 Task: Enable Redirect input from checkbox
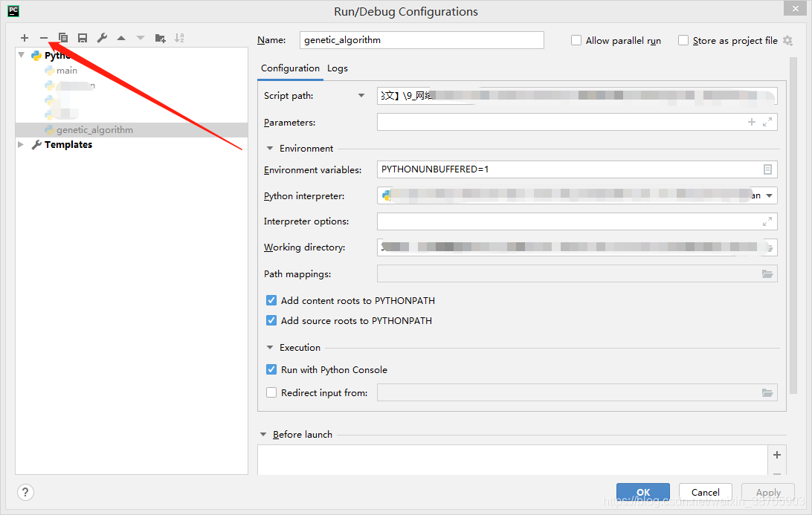coord(271,392)
